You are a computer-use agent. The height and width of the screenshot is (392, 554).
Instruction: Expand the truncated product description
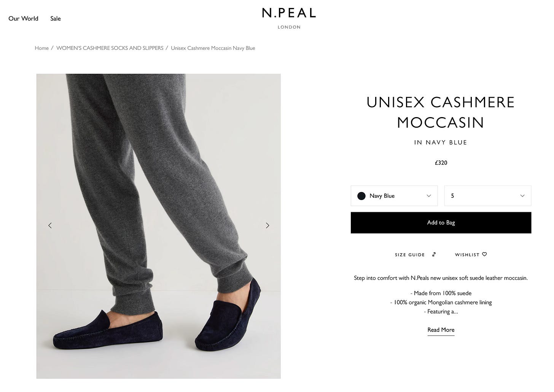441,330
